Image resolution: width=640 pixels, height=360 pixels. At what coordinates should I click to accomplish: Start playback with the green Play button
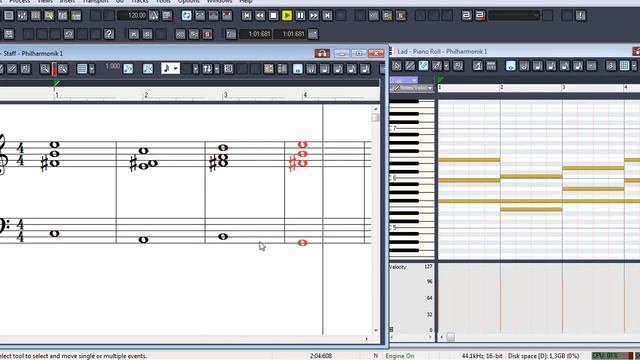pyautogui.click(x=287, y=16)
